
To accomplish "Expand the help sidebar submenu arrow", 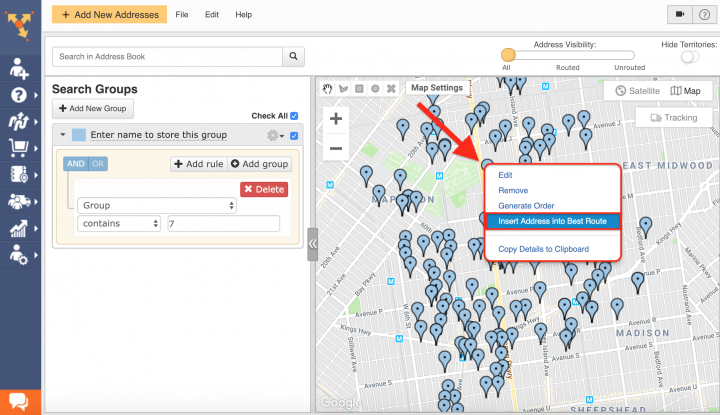I will click(x=36, y=95).
